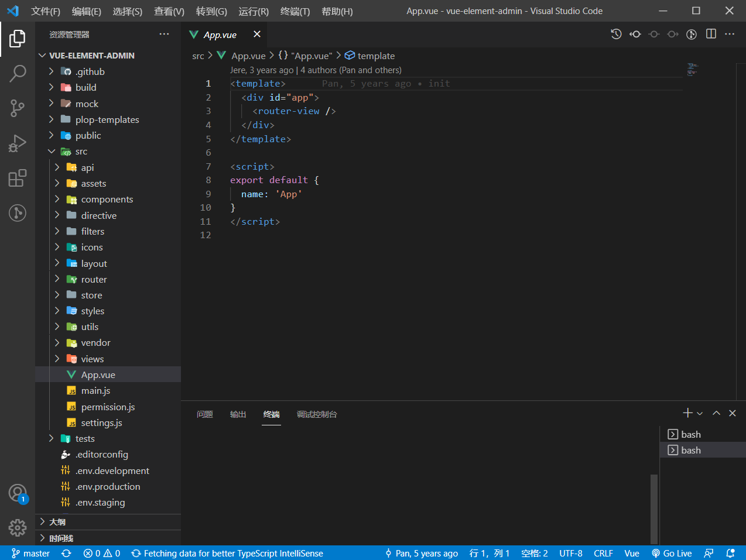Open the 选择(S) menu
The image size is (746, 560).
[128, 11]
